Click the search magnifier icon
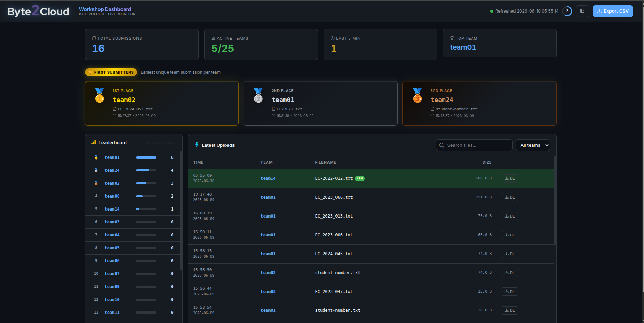This screenshot has height=323, width=644. pyautogui.click(x=442, y=145)
